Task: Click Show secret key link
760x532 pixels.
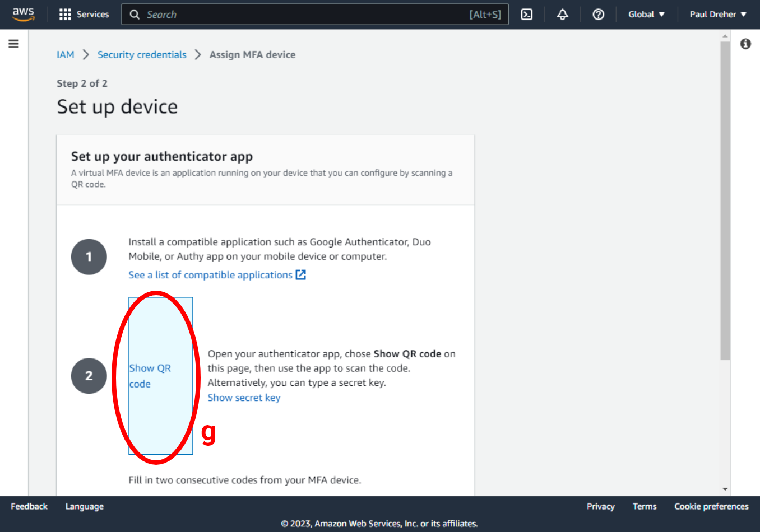Action: [244, 398]
